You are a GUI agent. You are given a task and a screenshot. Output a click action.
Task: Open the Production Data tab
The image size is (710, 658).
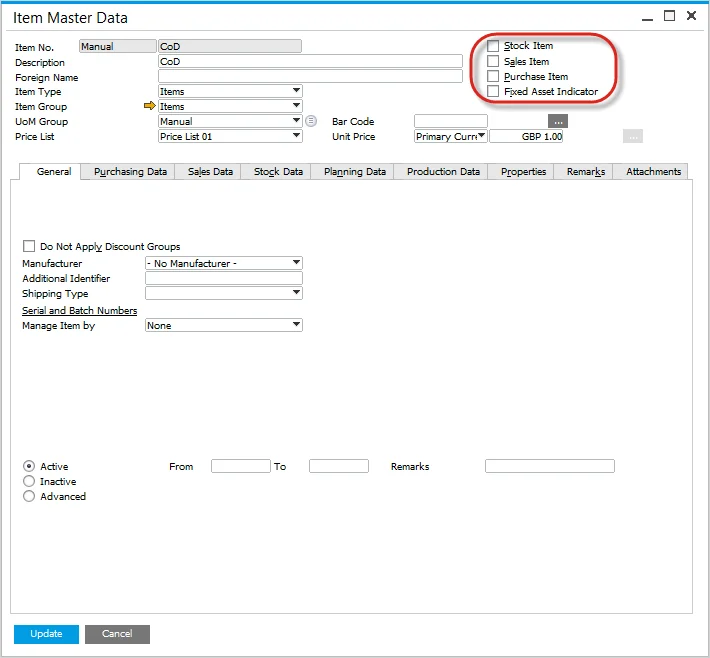coord(443,172)
